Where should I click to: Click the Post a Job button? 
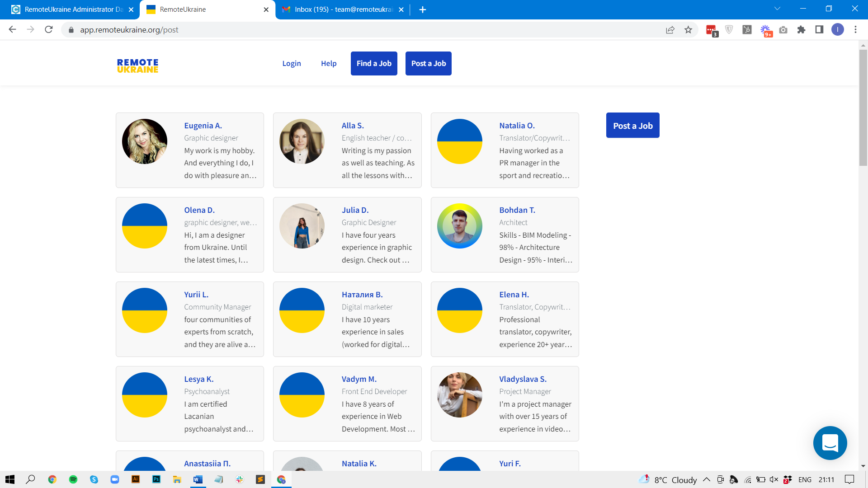[428, 63]
